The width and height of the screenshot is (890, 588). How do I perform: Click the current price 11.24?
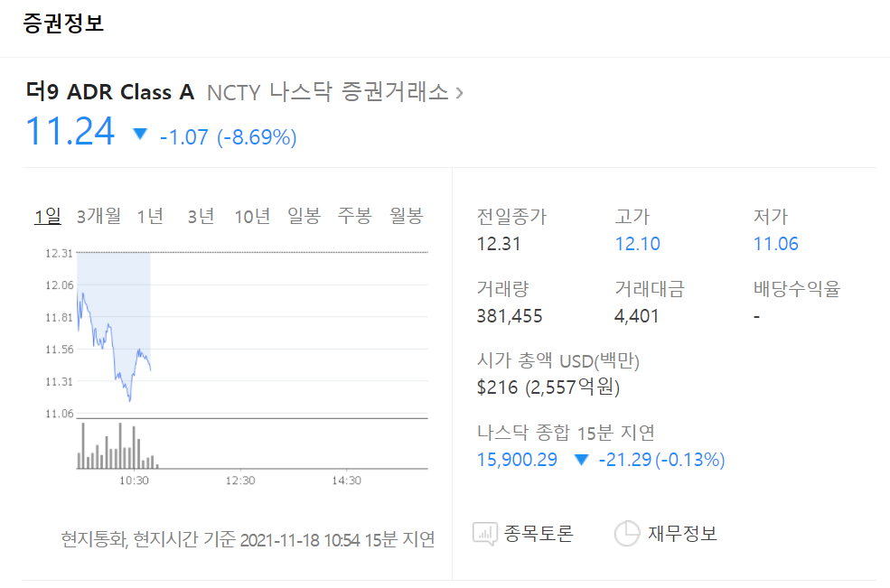[70, 132]
